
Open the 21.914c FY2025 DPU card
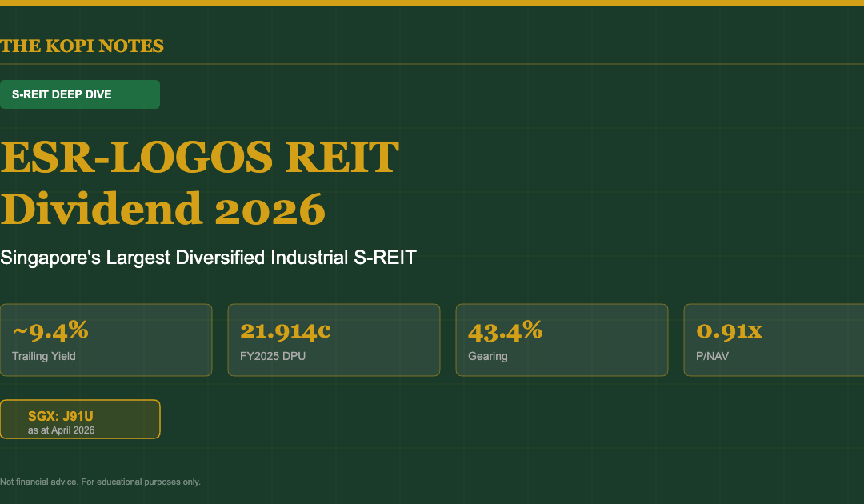click(334, 340)
